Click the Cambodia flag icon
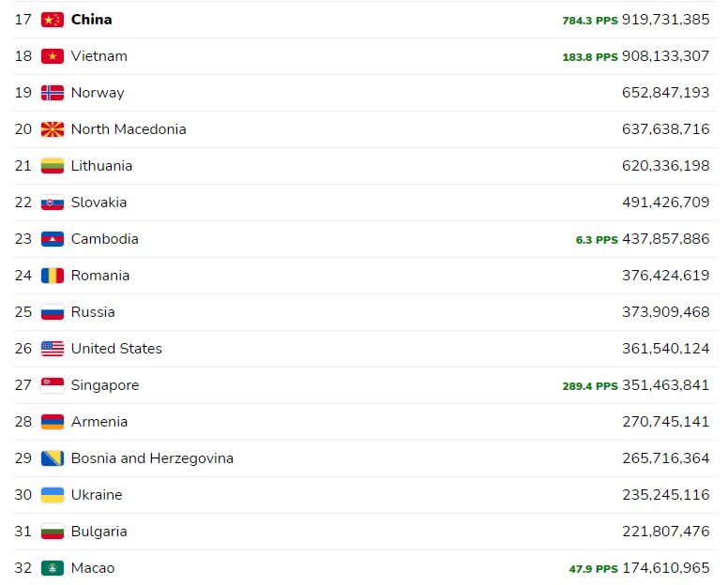Viewport: 728px width, 585px height. [x=53, y=239]
